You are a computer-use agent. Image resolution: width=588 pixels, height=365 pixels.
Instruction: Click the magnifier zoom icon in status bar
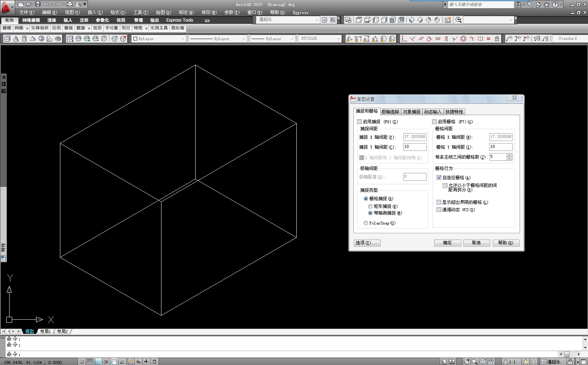click(475, 362)
